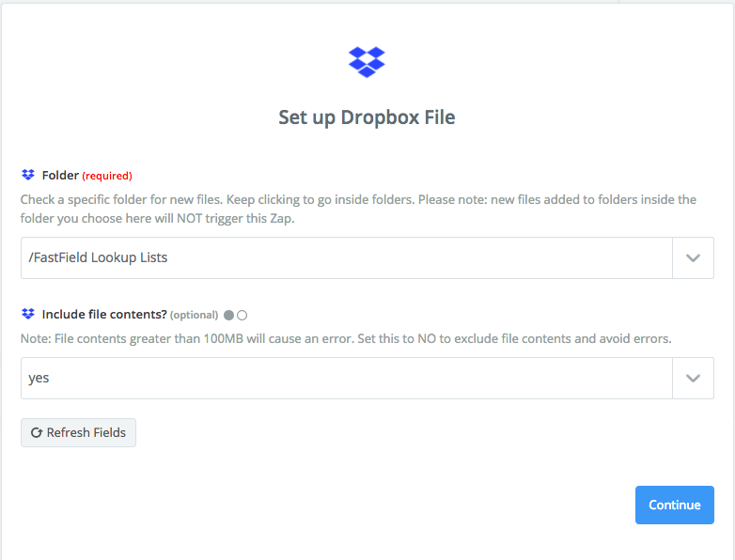Screen dimensions: 735x560
Task: Click Dropbox icon beside Include file contents
Action: click(28, 315)
